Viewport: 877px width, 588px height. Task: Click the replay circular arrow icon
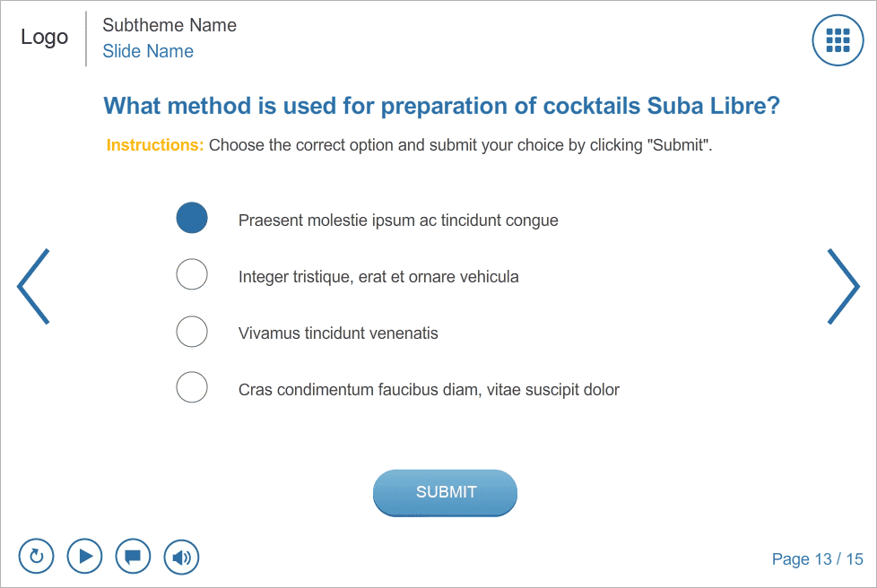(37, 556)
